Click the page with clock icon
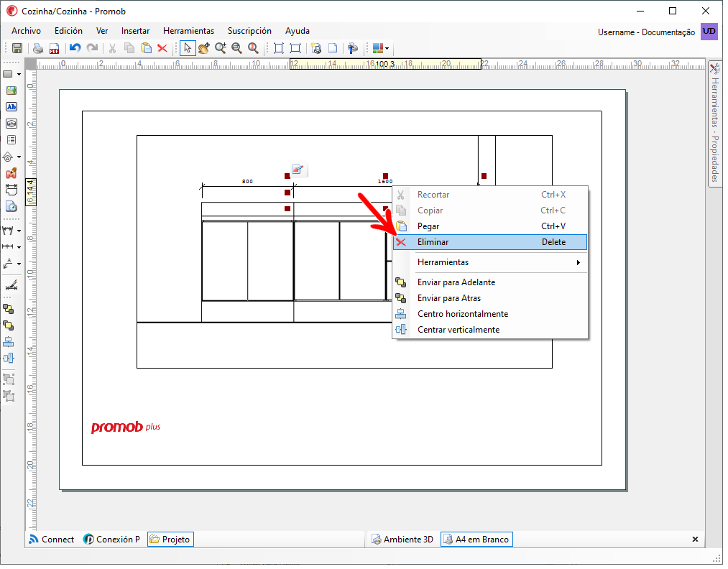This screenshot has height=569, width=728. [11, 206]
